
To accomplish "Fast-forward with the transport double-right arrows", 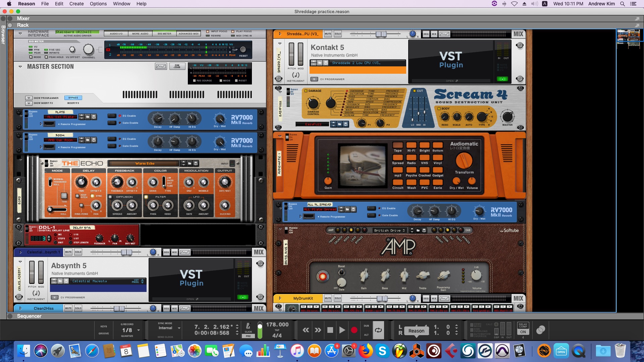I will (318, 330).
